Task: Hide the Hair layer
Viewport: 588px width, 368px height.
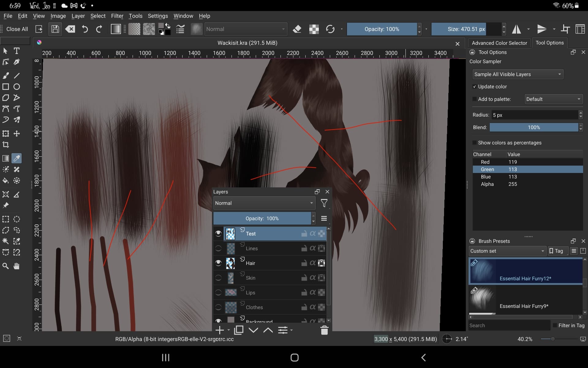Action: (218, 263)
